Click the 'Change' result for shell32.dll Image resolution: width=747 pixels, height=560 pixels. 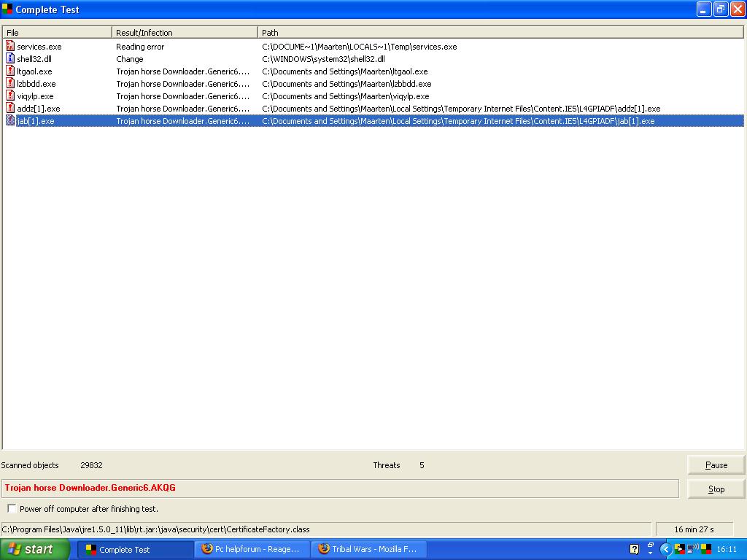point(130,59)
